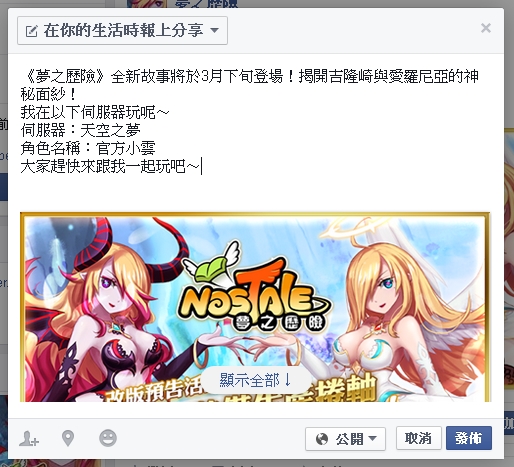The image size is (514, 467).
Task: Cancel sharing via 取消 button
Action: (419, 438)
